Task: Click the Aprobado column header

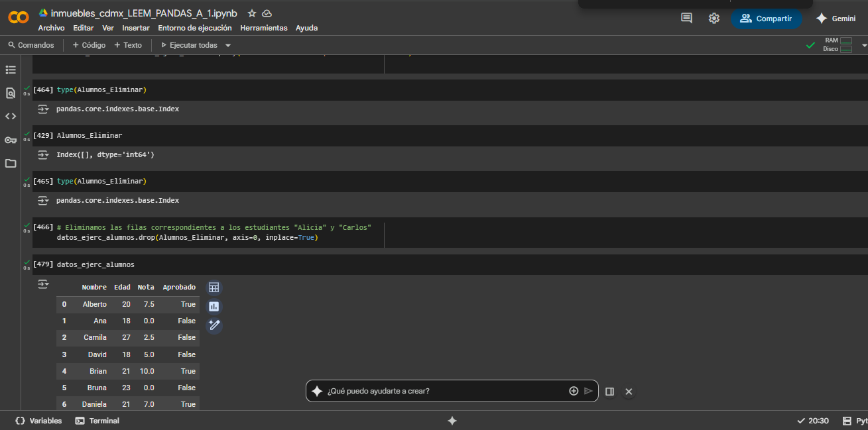Action: 179,287
